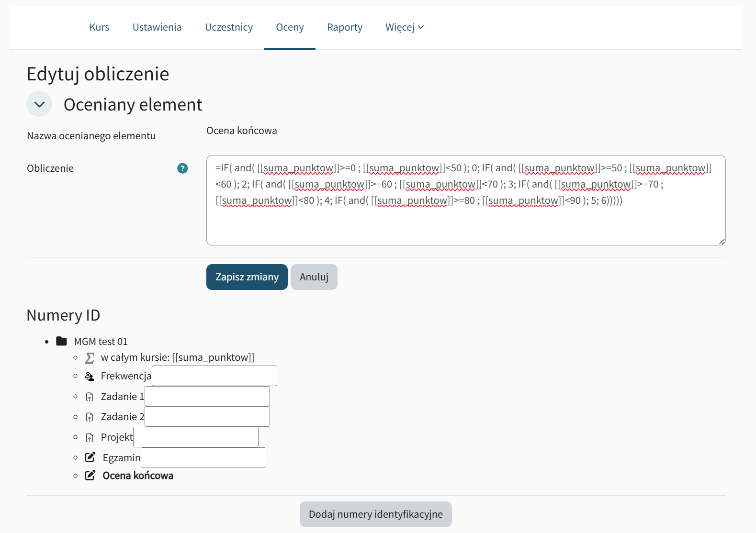
Task: Go to the Raporty tab
Action: pyautogui.click(x=345, y=27)
